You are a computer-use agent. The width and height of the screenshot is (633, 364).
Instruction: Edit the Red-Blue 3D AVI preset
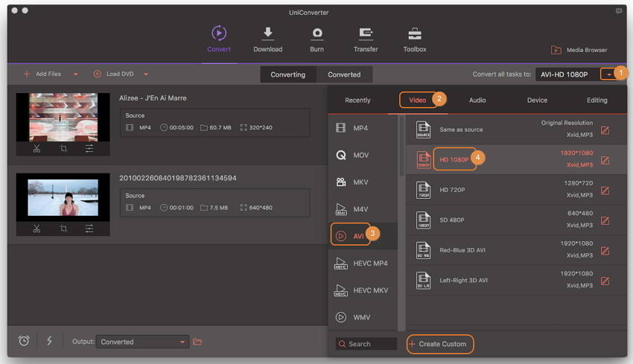pyautogui.click(x=605, y=251)
